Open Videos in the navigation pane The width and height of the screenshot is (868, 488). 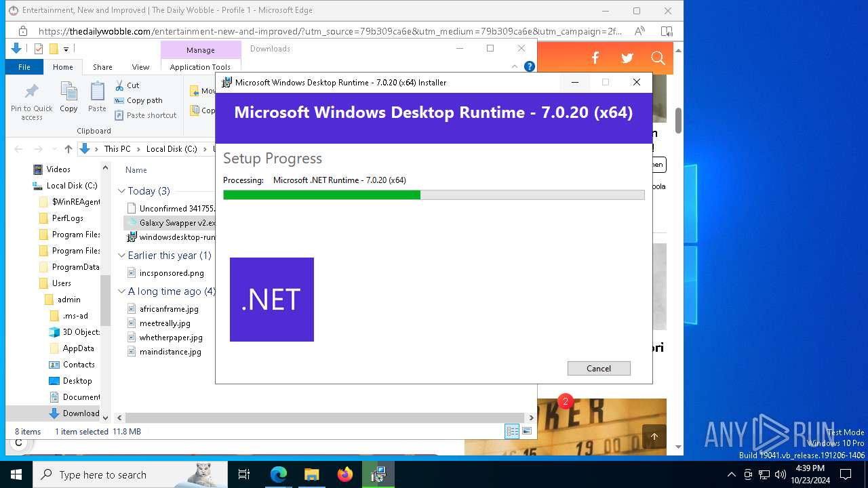tap(52, 169)
